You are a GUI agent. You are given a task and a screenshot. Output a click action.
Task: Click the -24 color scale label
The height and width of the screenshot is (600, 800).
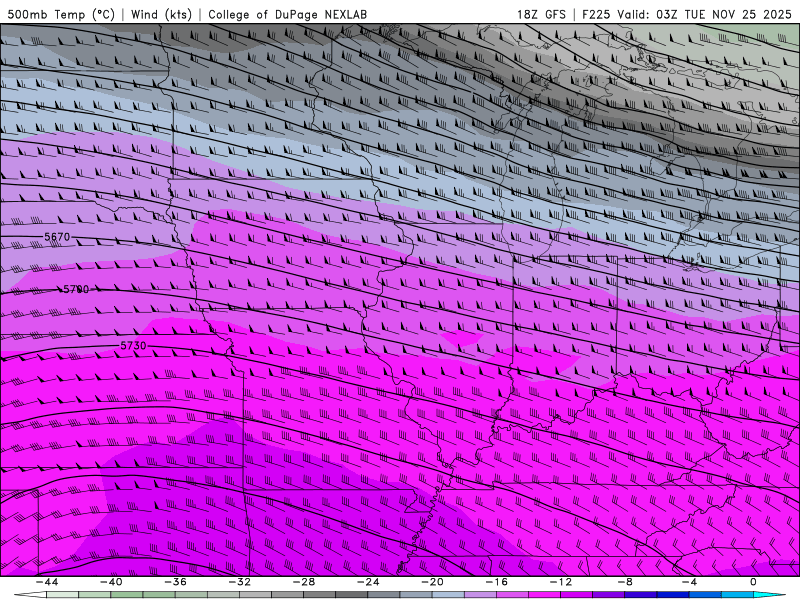coord(368,582)
